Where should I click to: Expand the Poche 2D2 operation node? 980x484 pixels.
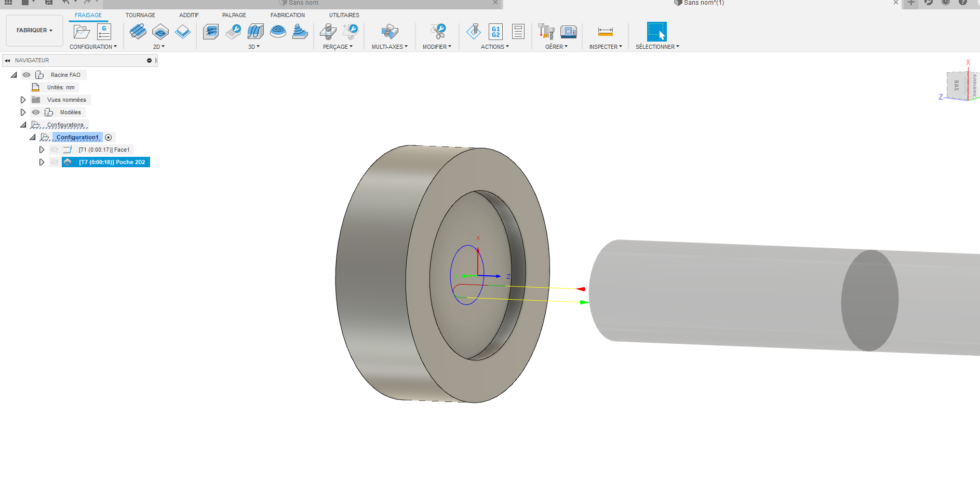(42, 162)
